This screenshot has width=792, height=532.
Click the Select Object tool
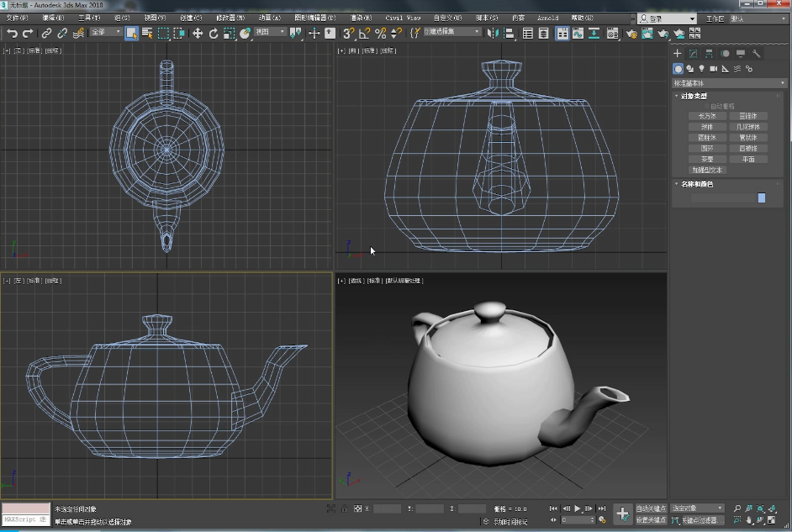pyautogui.click(x=132, y=33)
